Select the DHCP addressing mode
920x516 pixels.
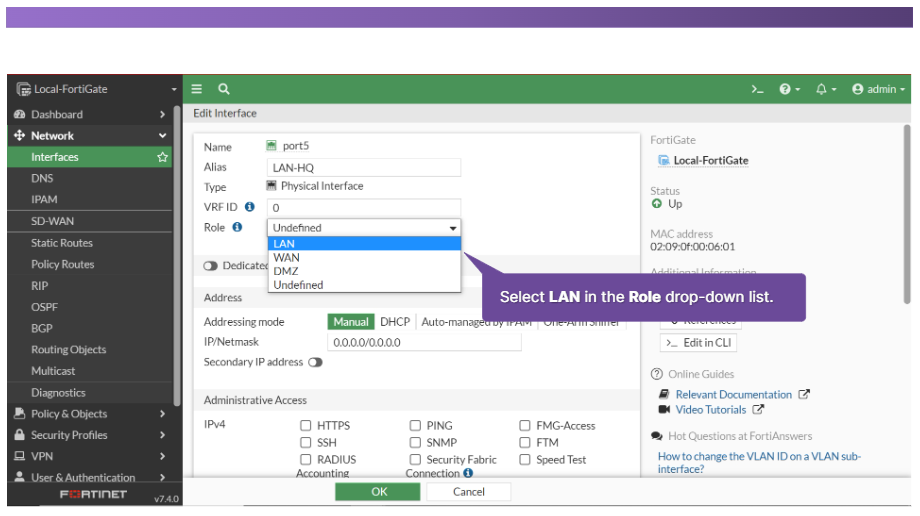pos(395,322)
